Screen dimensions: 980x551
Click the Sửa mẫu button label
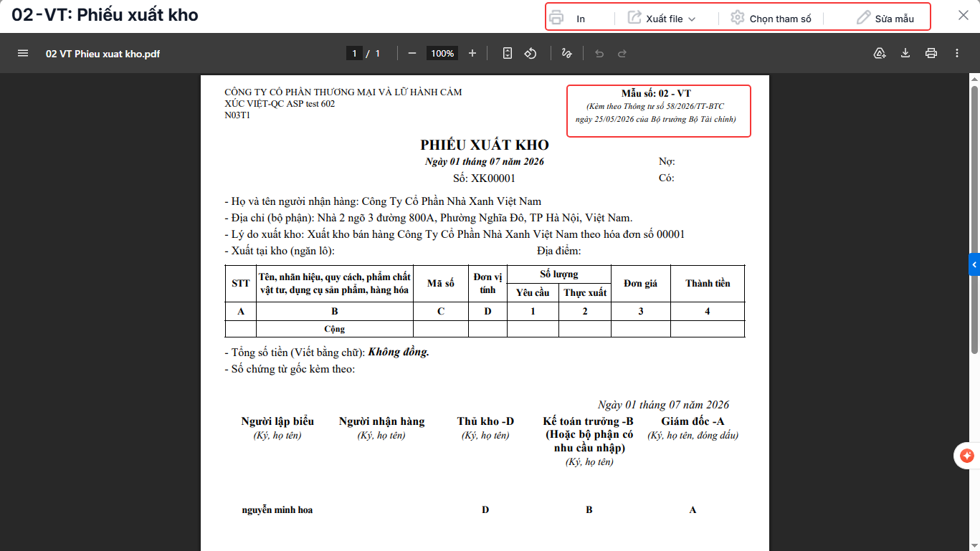coord(895,19)
